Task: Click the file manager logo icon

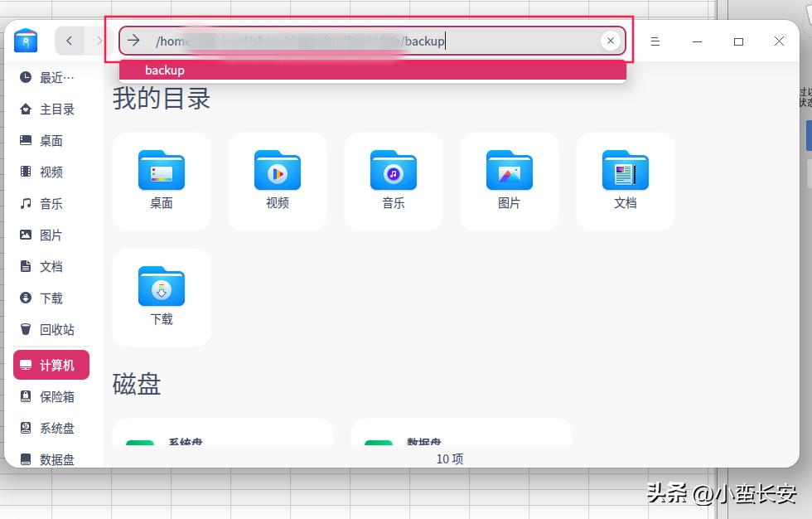Action: pyautogui.click(x=26, y=41)
